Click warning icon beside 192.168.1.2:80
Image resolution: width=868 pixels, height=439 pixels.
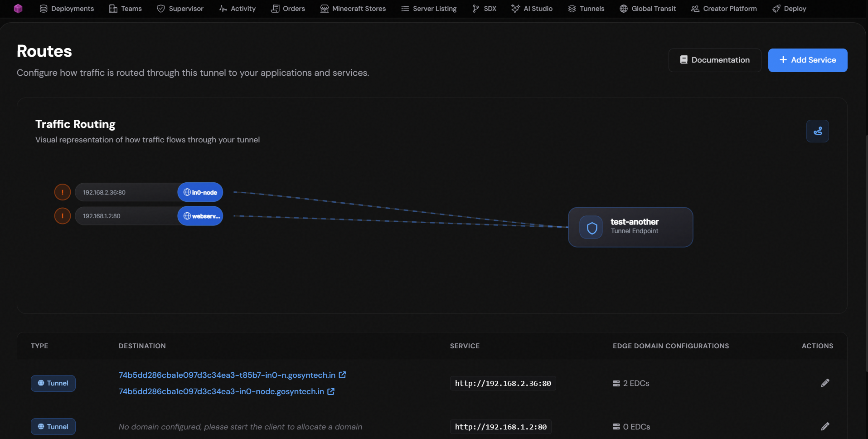tap(63, 216)
